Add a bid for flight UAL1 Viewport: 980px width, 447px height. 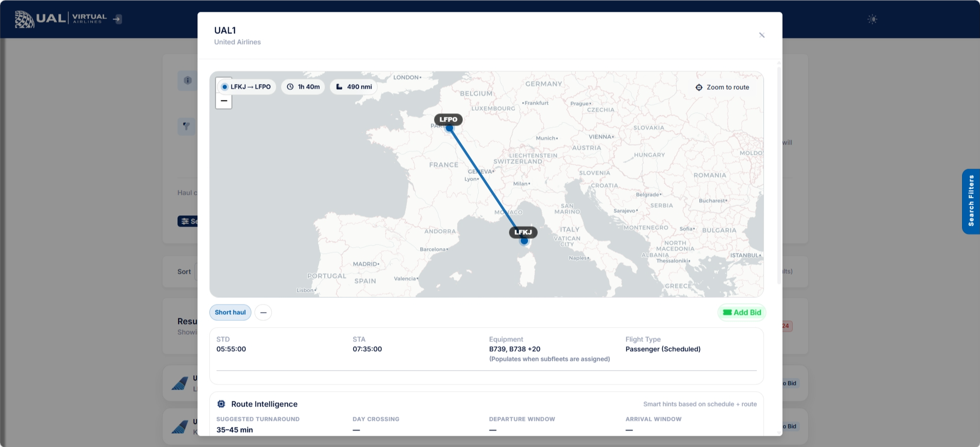click(x=741, y=313)
